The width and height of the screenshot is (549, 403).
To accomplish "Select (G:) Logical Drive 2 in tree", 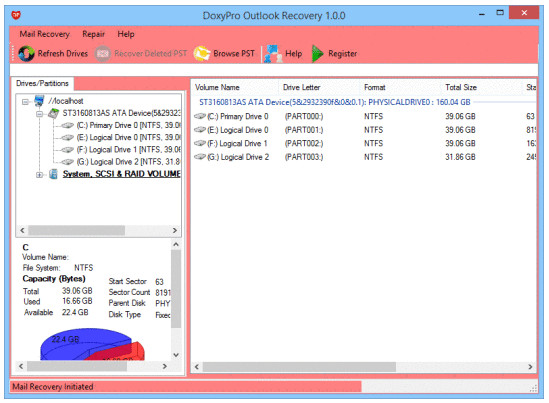I will 128,162.
